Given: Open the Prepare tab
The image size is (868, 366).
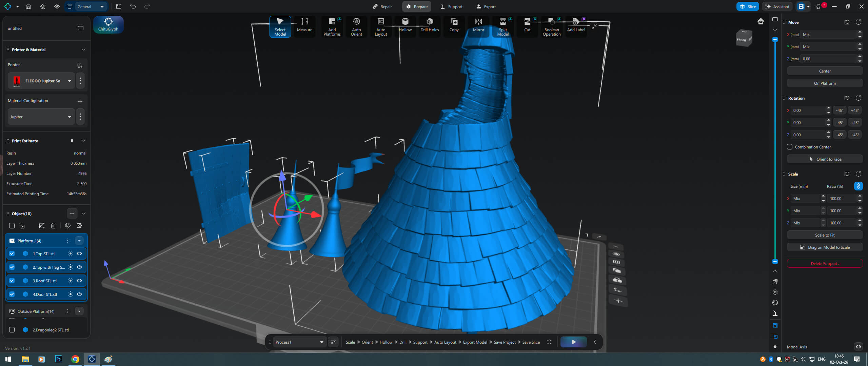Looking at the screenshot, I should pyautogui.click(x=417, y=6).
